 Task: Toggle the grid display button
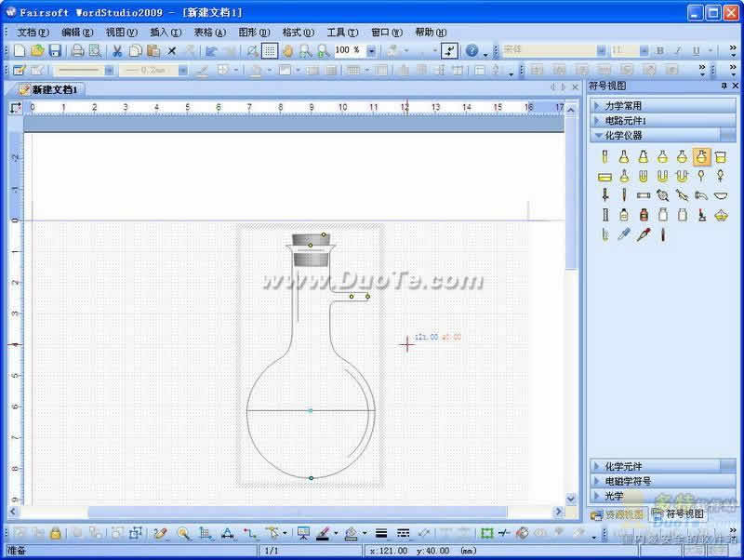pyautogui.click(x=269, y=50)
